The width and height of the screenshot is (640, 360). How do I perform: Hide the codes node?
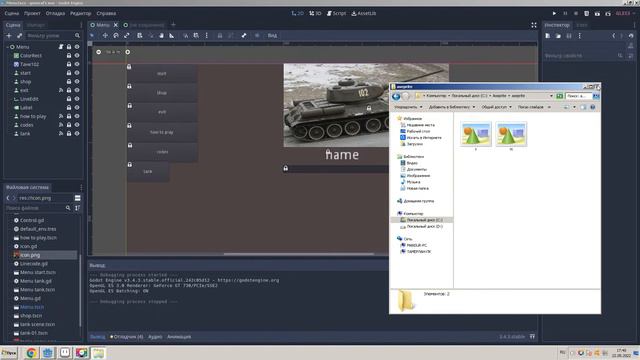[x=77, y=125]
